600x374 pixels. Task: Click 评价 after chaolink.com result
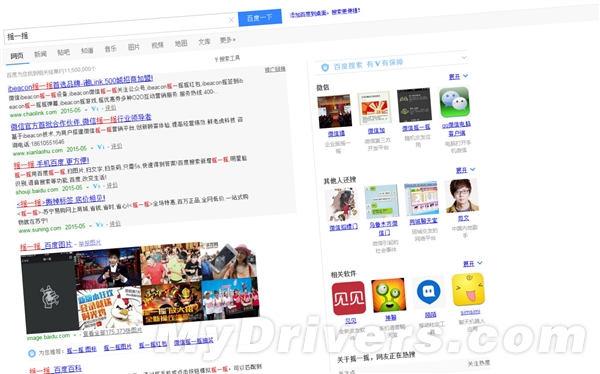[x=110, y=108]
